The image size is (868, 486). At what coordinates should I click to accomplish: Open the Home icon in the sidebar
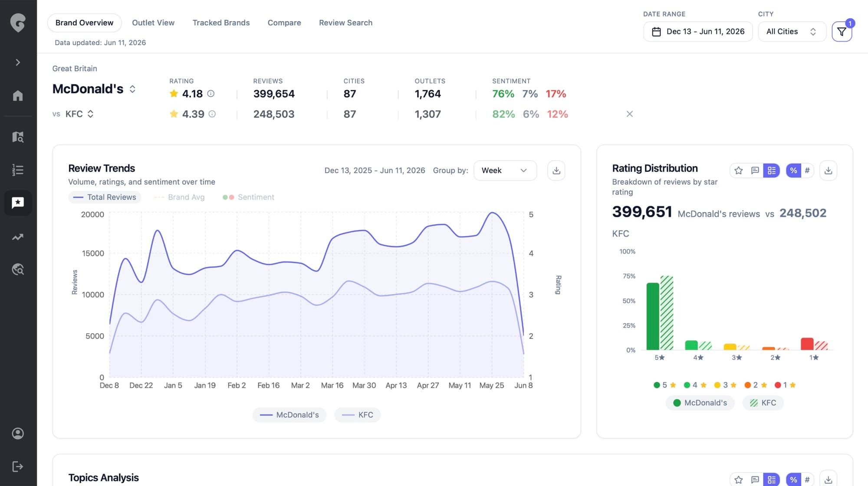click(18, 95)
